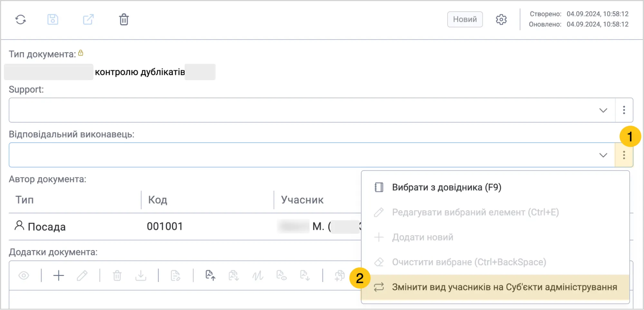Expand the Відповідальний виконавець dropdown chevron
This screenshot has width=644, height=310.
coord(603,155)
